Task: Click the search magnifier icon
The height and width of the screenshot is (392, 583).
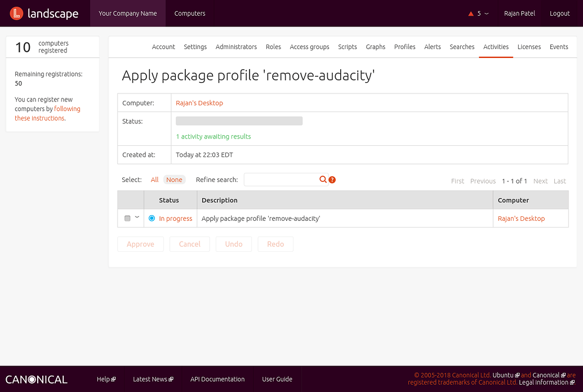Action: click(x=322, y=179)
